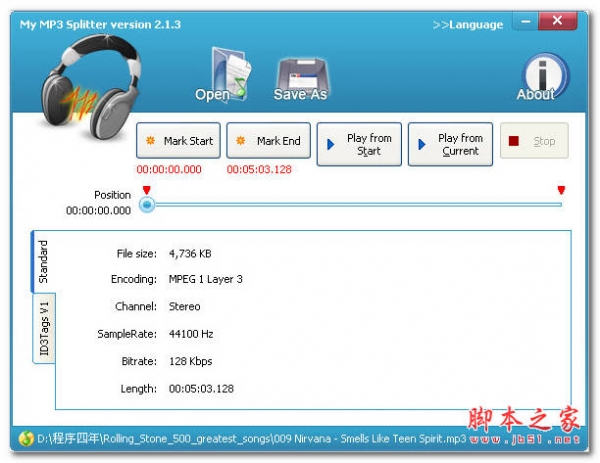Click end time 00:05:03.128 in red
This screenshot has width=600, height=463.
click(259, 170)
